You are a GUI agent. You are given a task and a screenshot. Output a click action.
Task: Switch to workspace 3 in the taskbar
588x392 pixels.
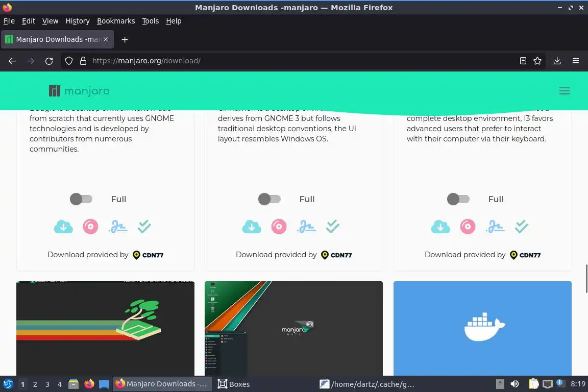[47, 384]
